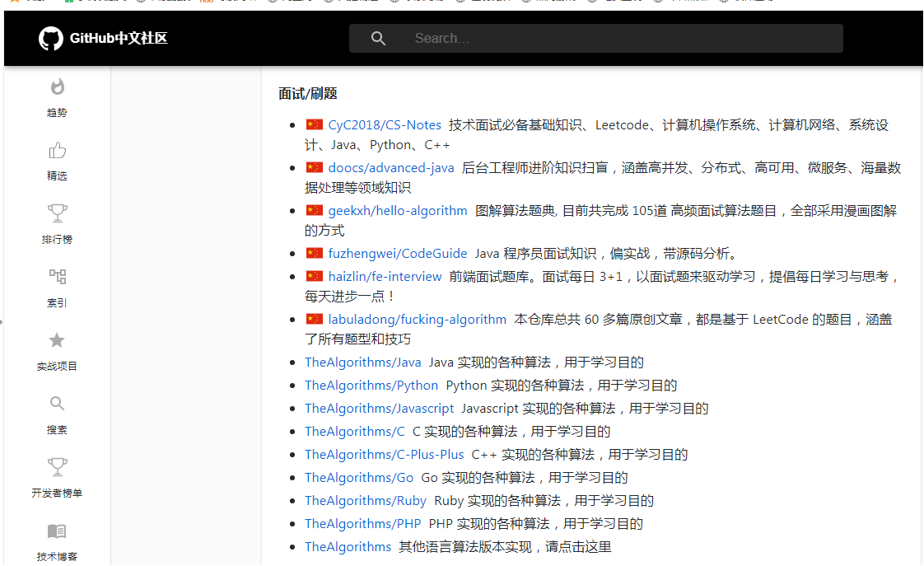Select the 精选 thumbs-up icon
The height and width of the screenshot is (566, 924).
(x=57, y=150)
